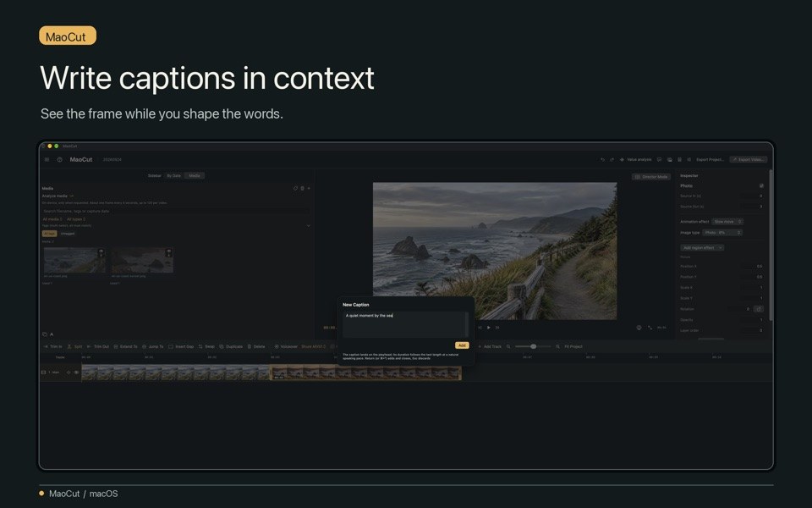Open the Image type dropdown

point(722,233)
